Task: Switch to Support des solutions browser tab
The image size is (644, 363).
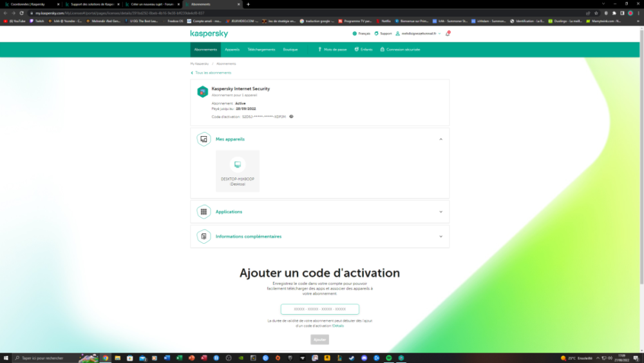Action: pos(92,4)
